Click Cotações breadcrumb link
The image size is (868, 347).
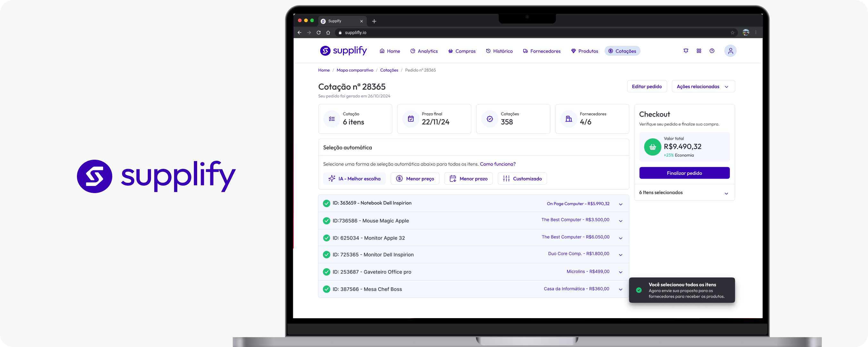tap(389, 70)
